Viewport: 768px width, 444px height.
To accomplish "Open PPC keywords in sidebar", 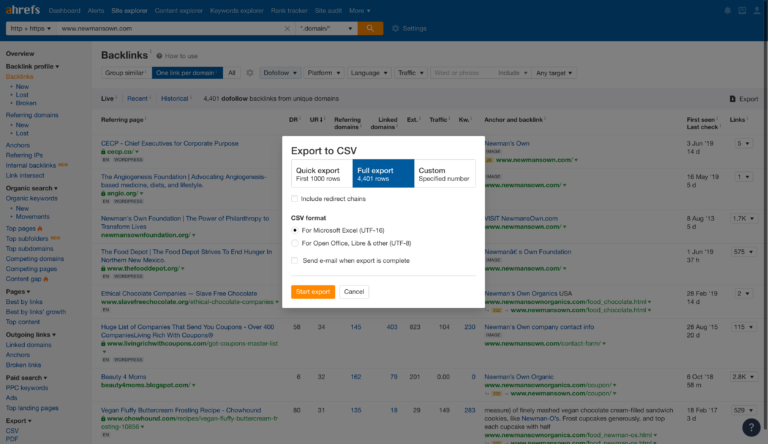I will 26,388.
